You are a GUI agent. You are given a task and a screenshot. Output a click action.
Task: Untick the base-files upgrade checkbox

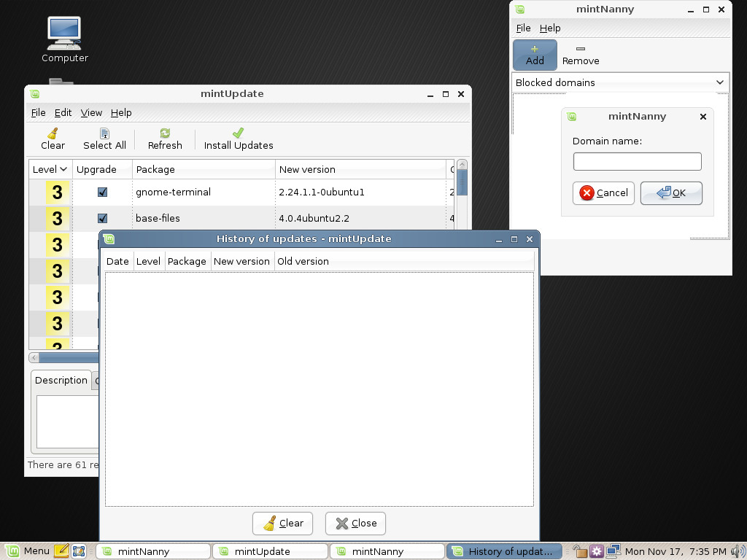[x=102, y=218]
